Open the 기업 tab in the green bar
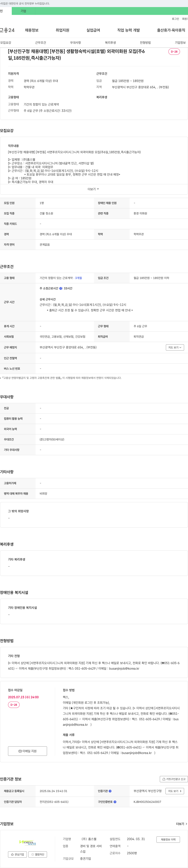 point(23,11)
